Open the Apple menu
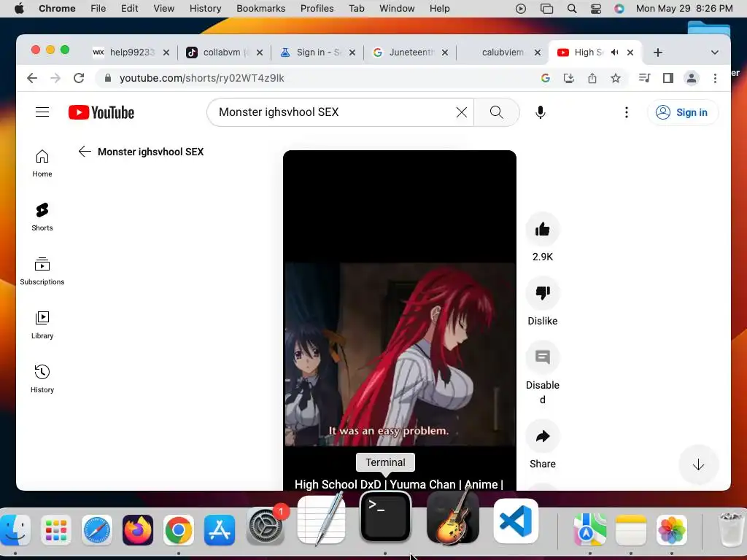The image size is (747, 560). (19, 9)
